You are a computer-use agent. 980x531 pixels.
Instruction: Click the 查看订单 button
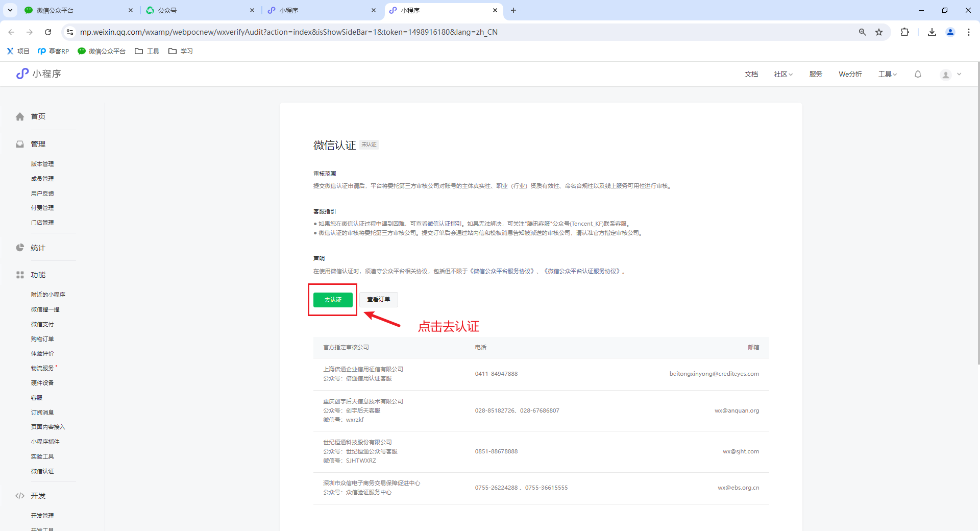point(379,300)
